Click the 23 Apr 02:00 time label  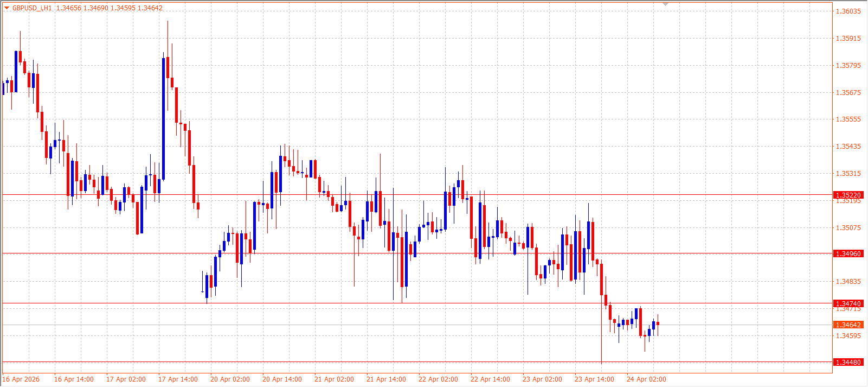coord(542,379)
